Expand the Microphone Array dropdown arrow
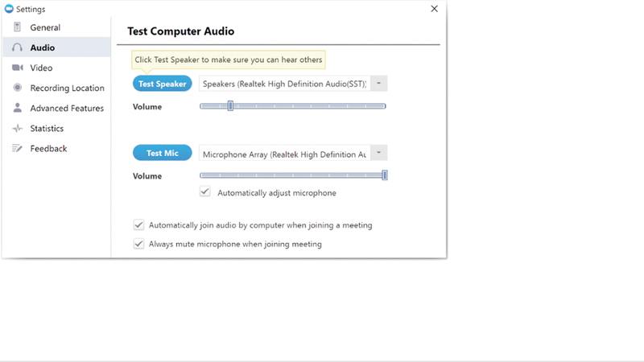This screenshot has width=644, height=362. pyautogui.click(x=379, y=153)
